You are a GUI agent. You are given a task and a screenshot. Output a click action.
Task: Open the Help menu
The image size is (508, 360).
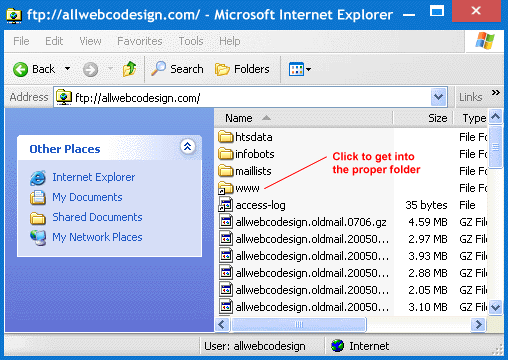(x=230, y=41)
